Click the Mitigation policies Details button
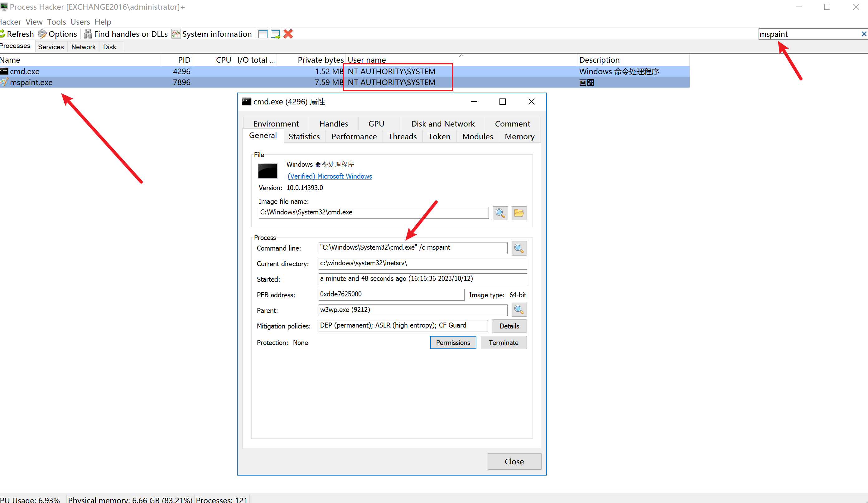The width and height of the screenshot is (868, 503). 509,326
